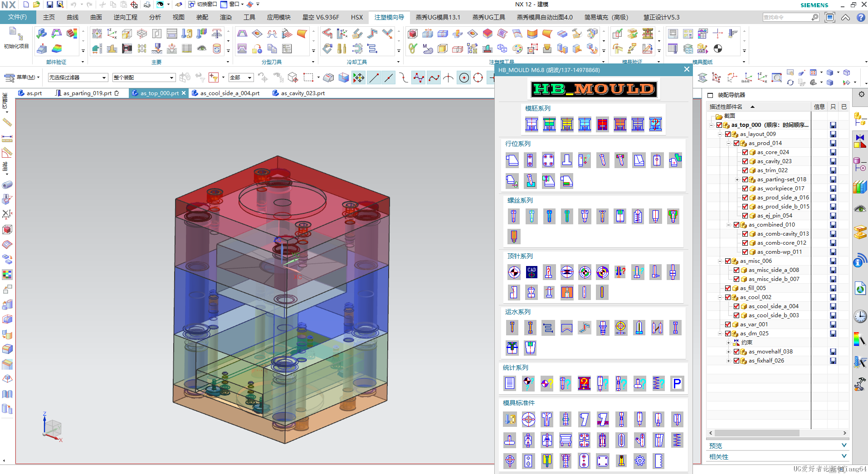Click the eye icon in right sidebar

point(860,208)
